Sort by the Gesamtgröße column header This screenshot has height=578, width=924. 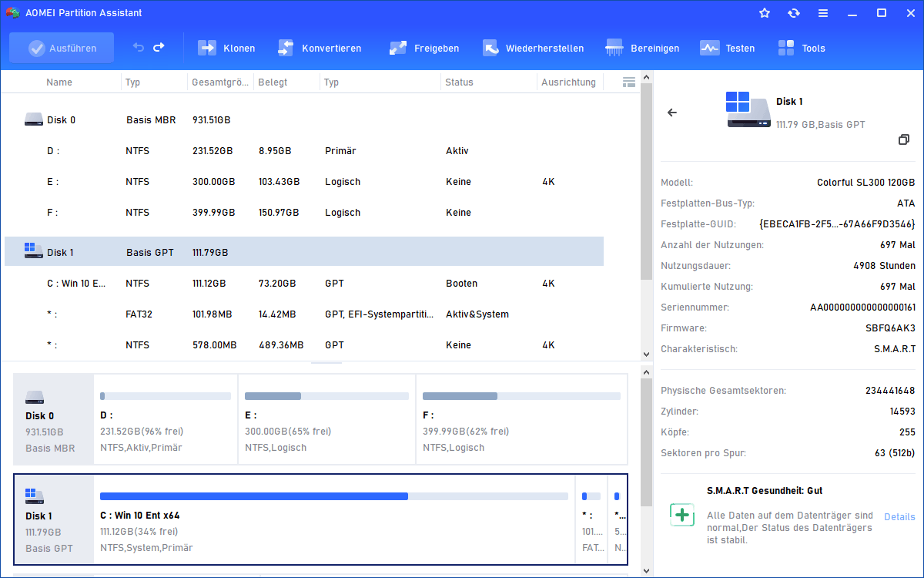coord(220,82)
